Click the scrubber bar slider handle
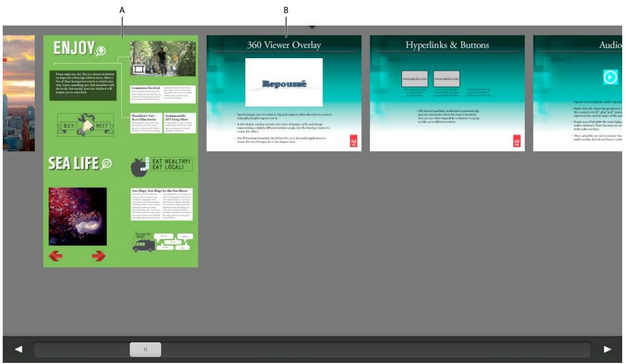626x364 pixels. [145, 349]
